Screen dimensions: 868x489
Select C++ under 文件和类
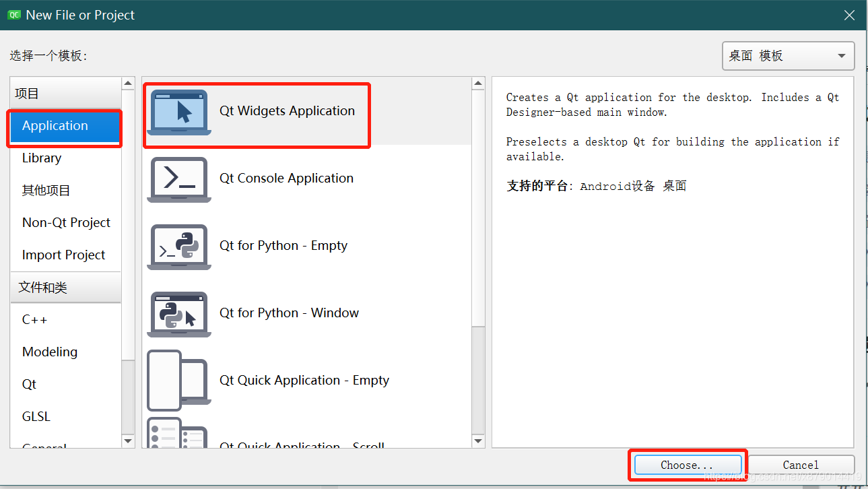tap(65, 320)
